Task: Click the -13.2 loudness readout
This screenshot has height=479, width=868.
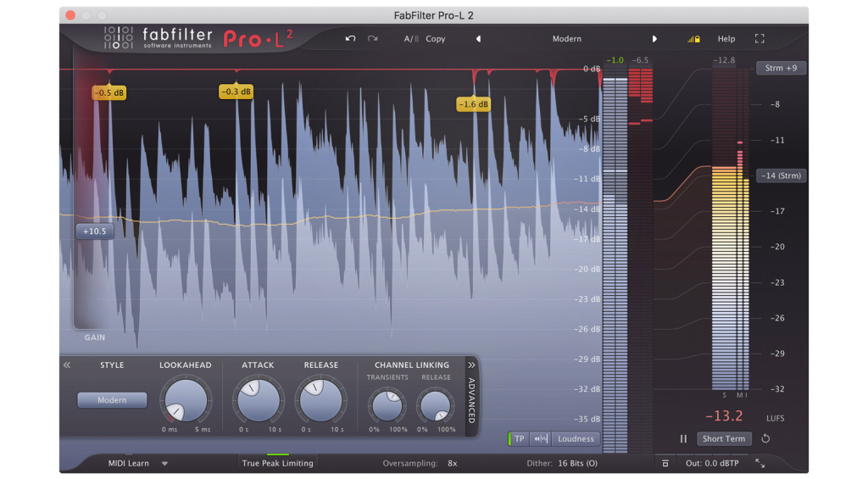Action: [x=724, y=416]
